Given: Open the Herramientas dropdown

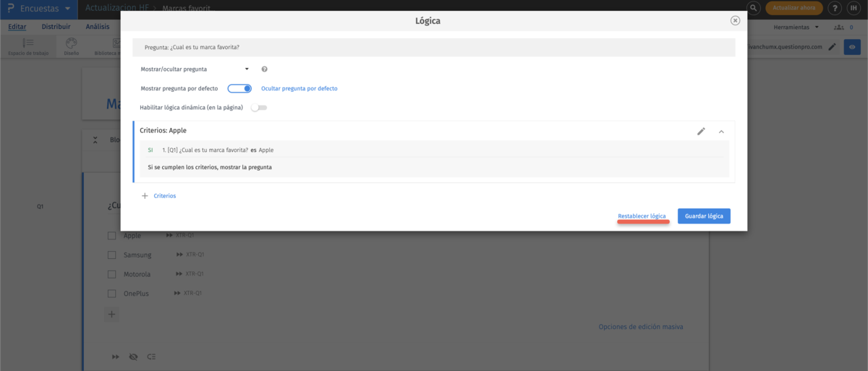Looking at the screenshot, I should coord(796,27).
